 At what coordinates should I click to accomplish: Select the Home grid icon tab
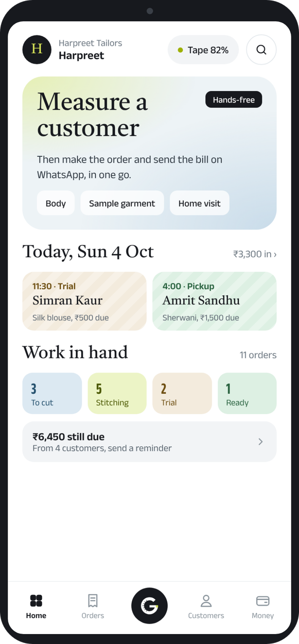pyautogui.click(x=36, y=606)
